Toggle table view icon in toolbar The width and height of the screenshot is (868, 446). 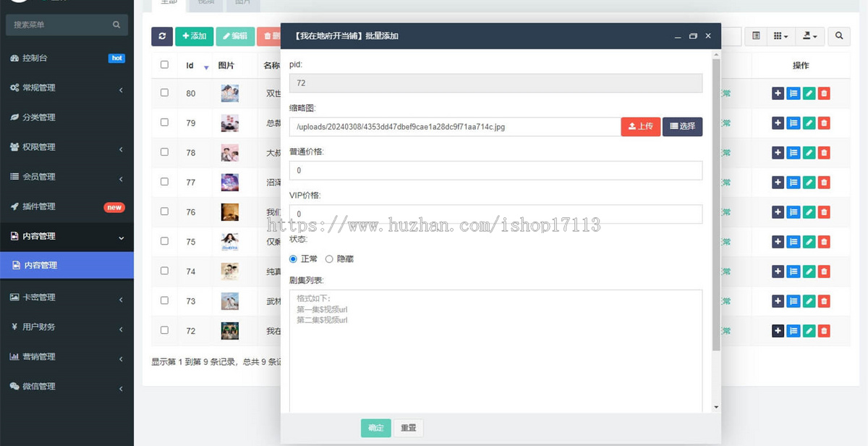[756, 35]
